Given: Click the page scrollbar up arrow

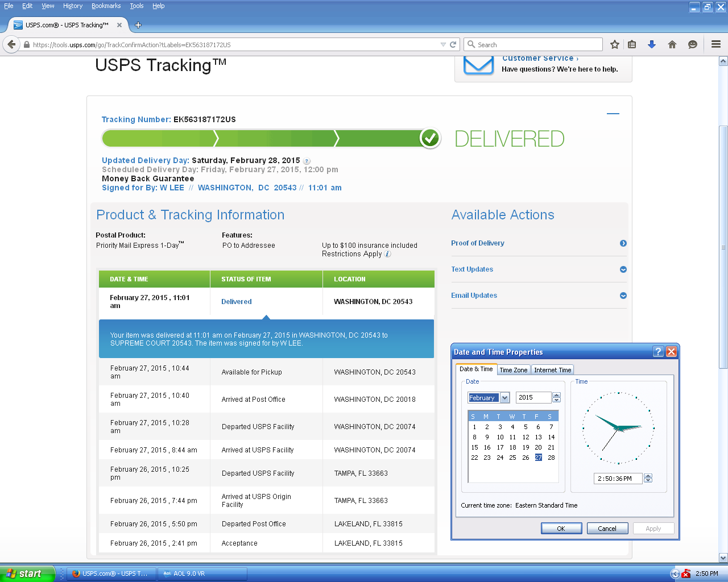Looking at the screenshot, I should click(x=723, y=61).
